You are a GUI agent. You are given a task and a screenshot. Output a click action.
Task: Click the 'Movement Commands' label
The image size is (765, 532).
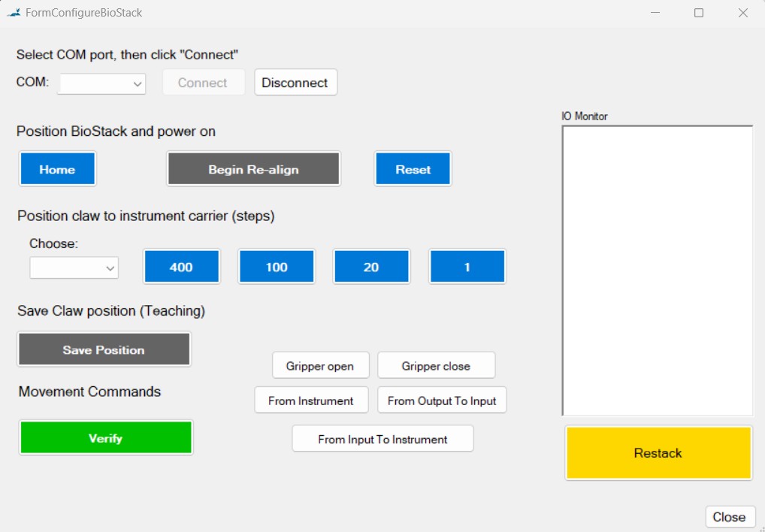pos(89,391)
